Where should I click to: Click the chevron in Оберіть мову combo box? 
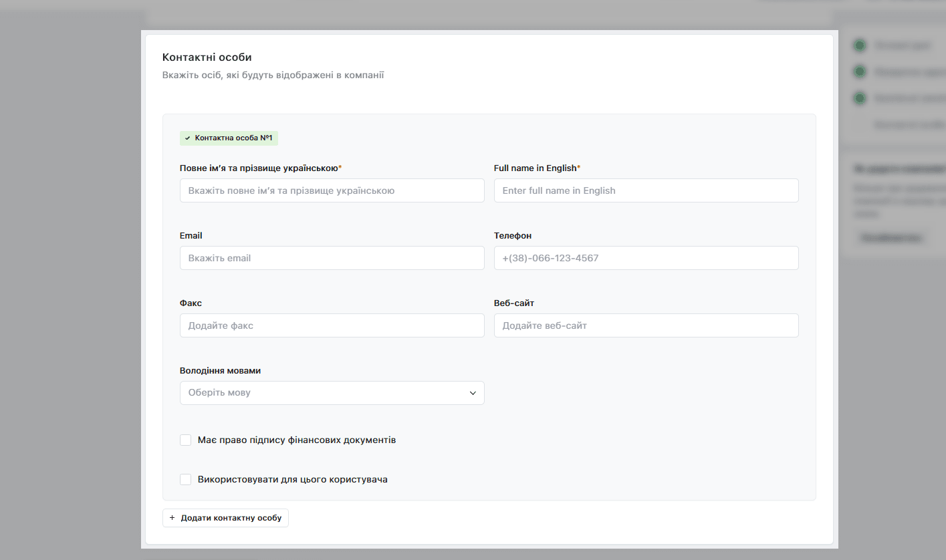pyautogui.click(x=473, y=393)
